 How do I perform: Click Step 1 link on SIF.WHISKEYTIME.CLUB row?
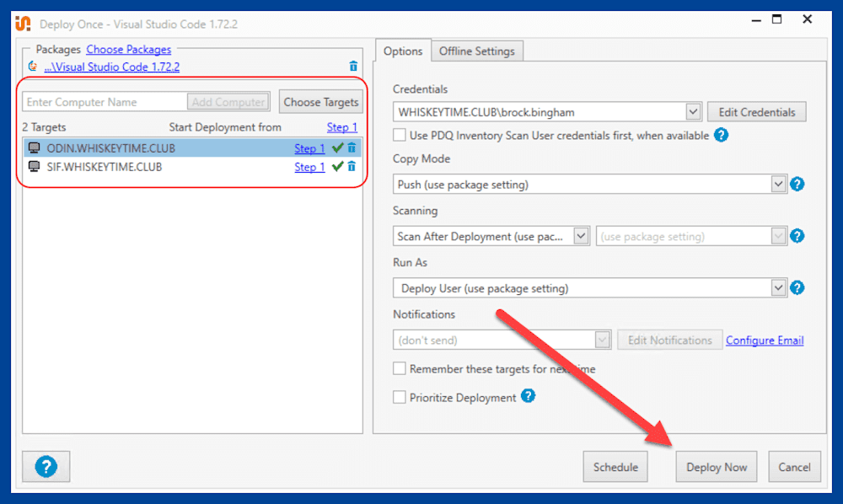[x=309, y=167]
